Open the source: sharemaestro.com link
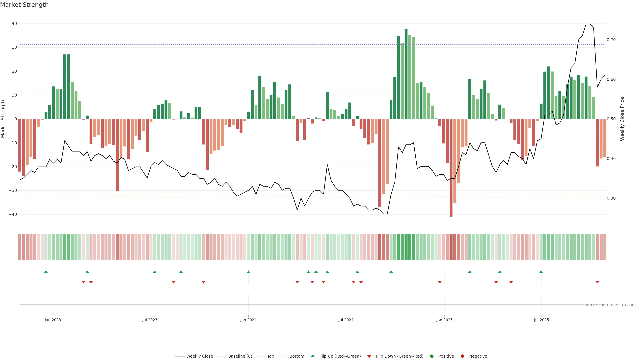The image size is (644, 362). (609, 305)
